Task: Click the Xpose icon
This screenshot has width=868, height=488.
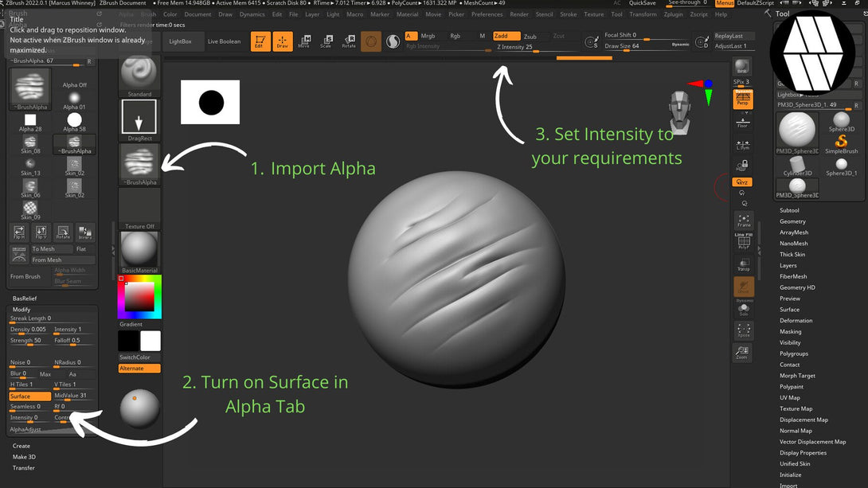Action: coord(744,330)
